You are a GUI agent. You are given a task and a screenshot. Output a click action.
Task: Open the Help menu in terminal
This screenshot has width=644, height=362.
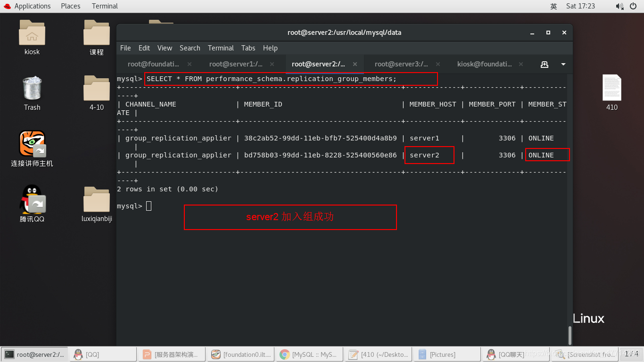tap(270, 48)
